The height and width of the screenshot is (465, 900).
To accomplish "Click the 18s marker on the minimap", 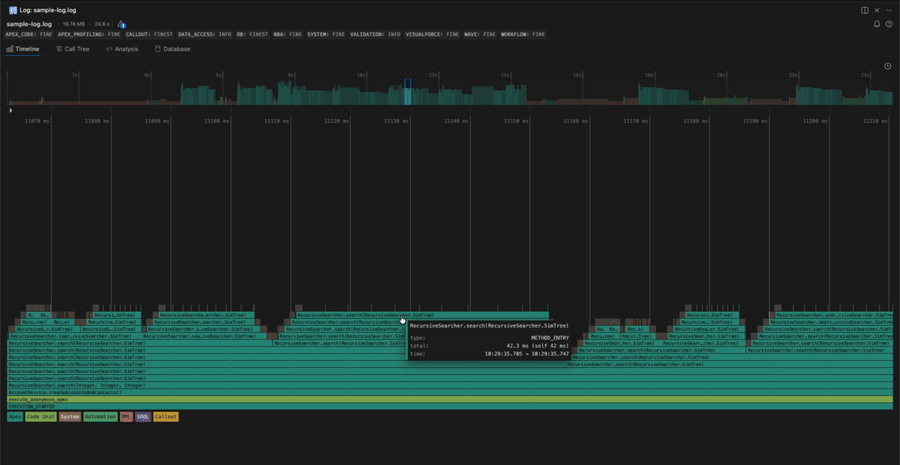I will pos(649,75).
